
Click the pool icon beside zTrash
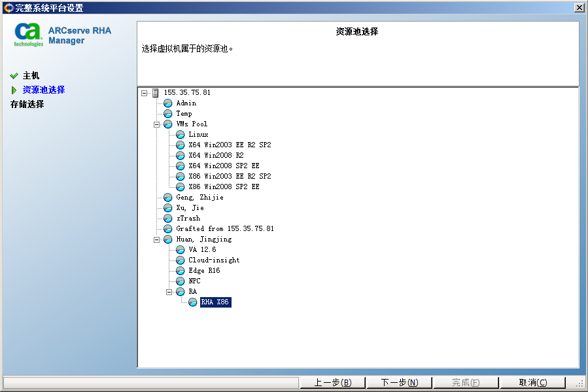point(168,219)
